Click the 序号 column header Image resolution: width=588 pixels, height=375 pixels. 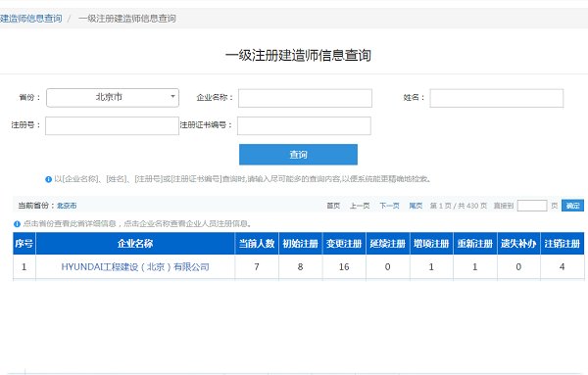coord(24,244)
